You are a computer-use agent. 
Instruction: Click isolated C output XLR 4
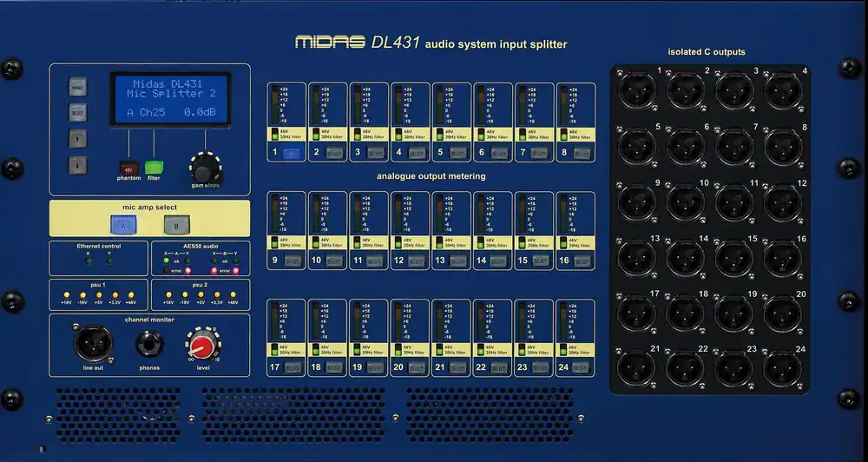coord(783,90)
